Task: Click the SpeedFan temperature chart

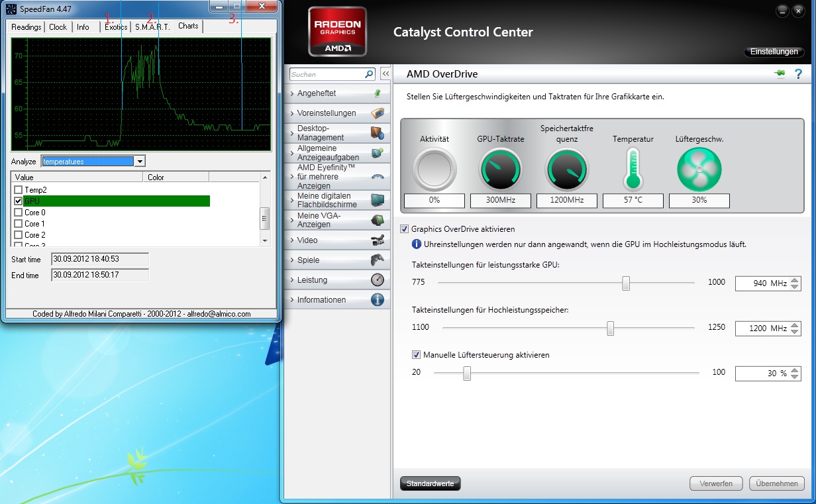Action: (x=140, y=95)
